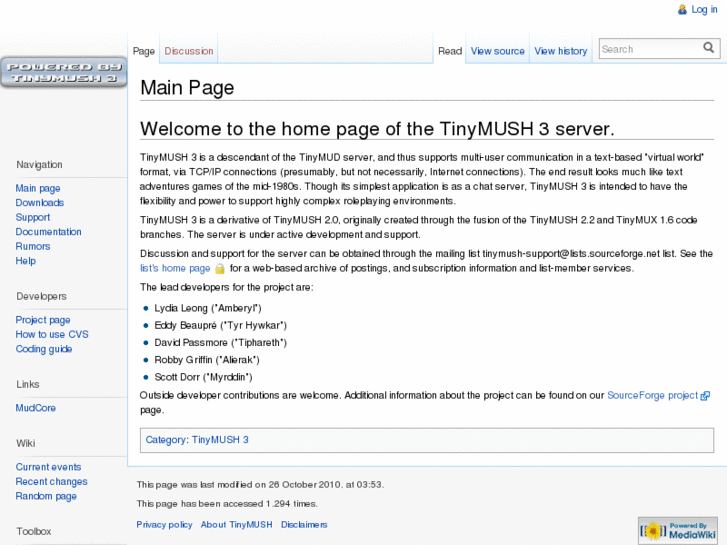Viewport: 727px width, 545px height.
Task: Open the Project page link
Action: [43, 320]
